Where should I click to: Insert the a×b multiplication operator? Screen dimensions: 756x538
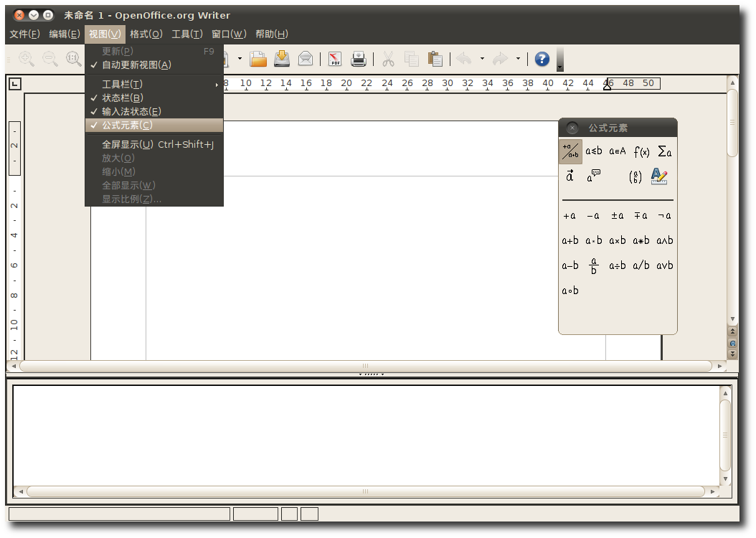[x=617, y=241]
